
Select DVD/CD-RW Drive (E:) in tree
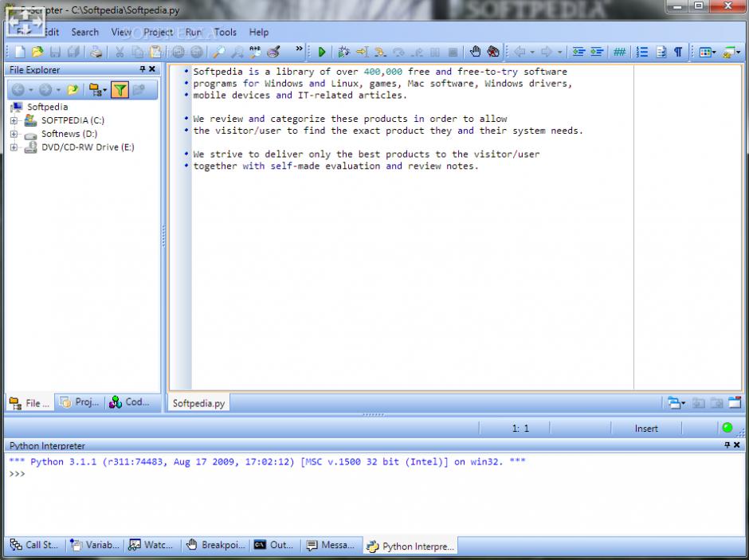[88, 147]
